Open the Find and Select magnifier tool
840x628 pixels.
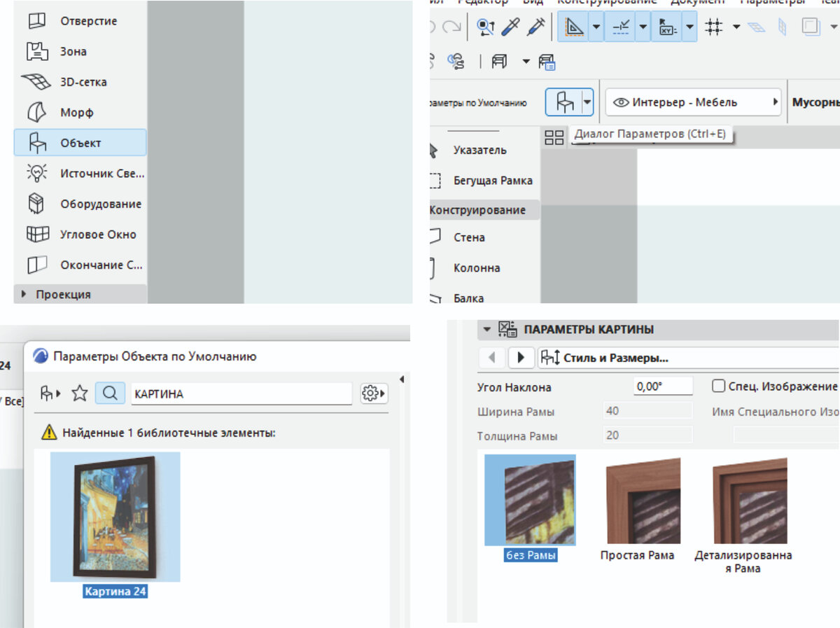(486, 27)
